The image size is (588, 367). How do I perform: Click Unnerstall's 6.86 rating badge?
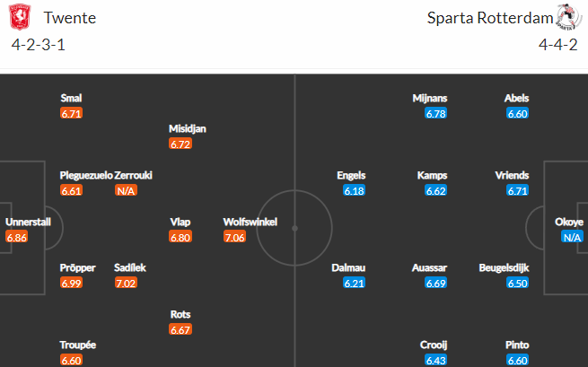tap(16, 237)
